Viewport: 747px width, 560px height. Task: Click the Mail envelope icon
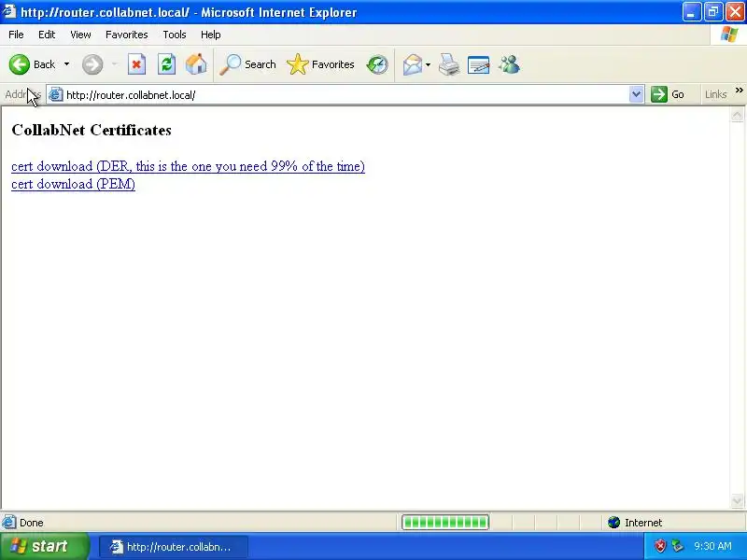[413, 64]
